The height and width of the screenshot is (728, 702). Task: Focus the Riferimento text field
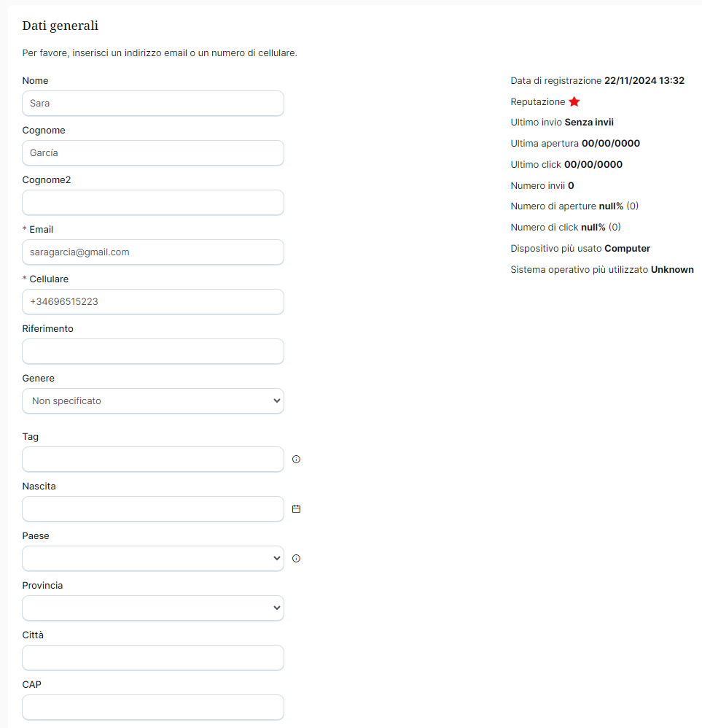(x=153, y=352)
